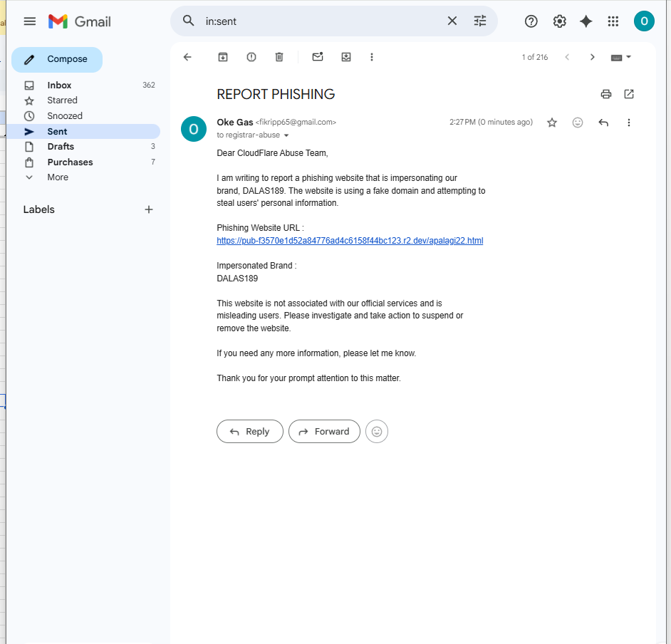Click the 1 of 216 counter
Image resolution: width=671 pixels, height=644 pixels.
pos(534,57)
